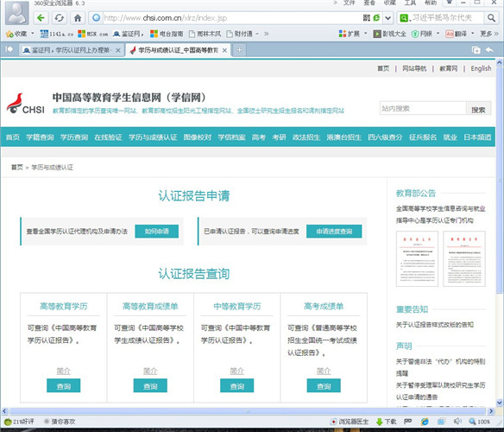Click the volume speaker icon in status bar
This screenshot has width=504, height=432.
(x=457, y=422)
